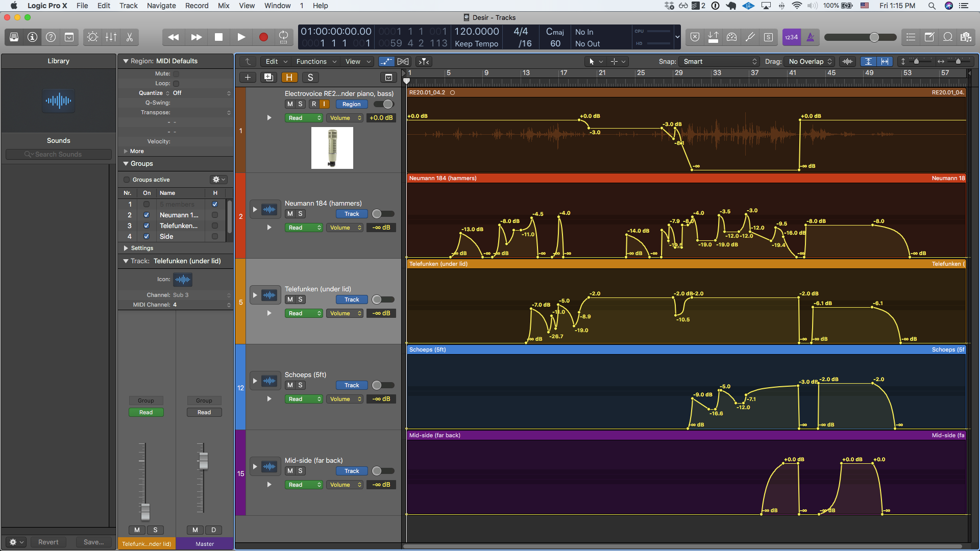Viewport: 980px width, 551px height.
Task: Open the Mixer button
Action: [x=111, y=37]
